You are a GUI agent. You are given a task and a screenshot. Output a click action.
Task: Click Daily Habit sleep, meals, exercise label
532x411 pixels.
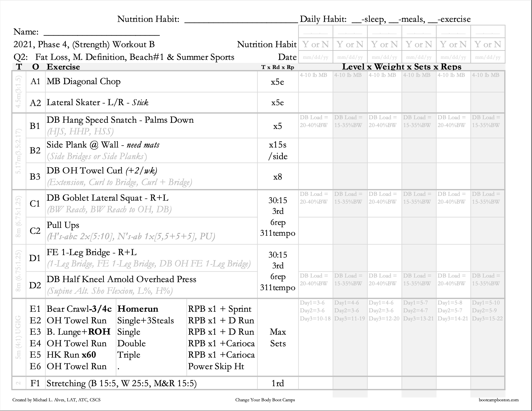[385, 19]
